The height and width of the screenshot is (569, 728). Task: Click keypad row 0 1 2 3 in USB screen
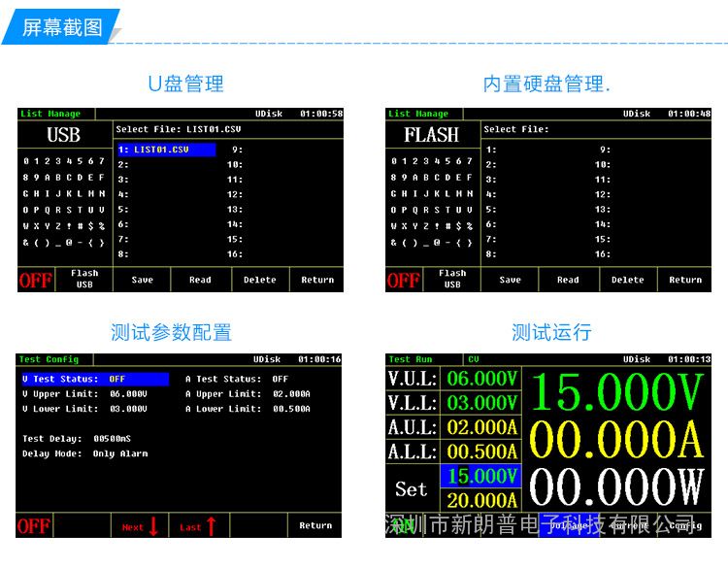tap(64, 161)
